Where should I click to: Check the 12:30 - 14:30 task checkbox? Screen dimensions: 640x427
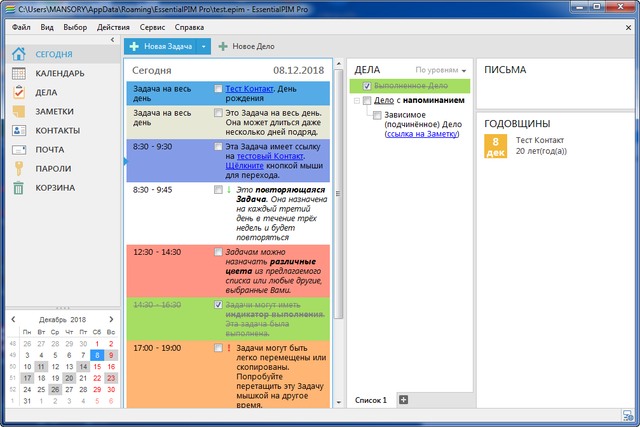(x=218, y=252)
